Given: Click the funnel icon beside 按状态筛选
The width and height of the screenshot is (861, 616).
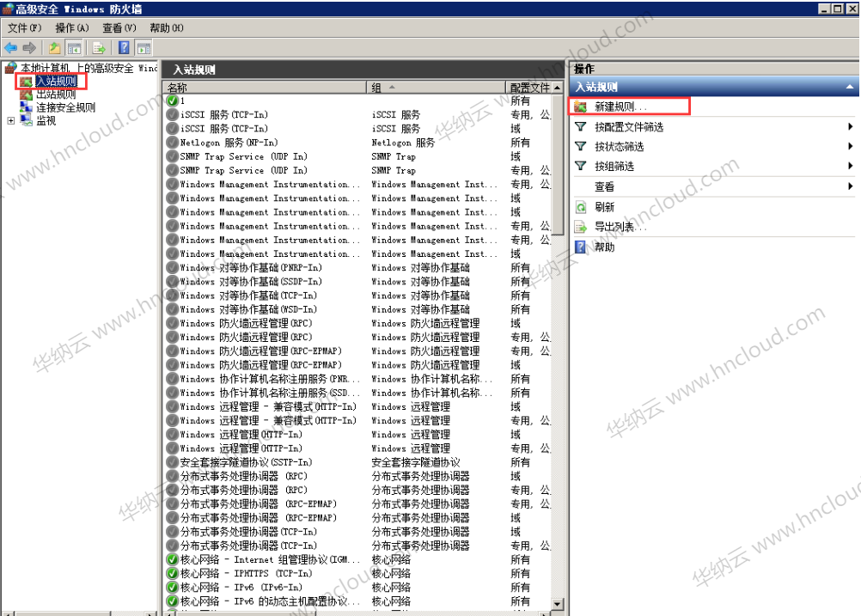Looking at the screenshot, I should click(x=580, y=147).
